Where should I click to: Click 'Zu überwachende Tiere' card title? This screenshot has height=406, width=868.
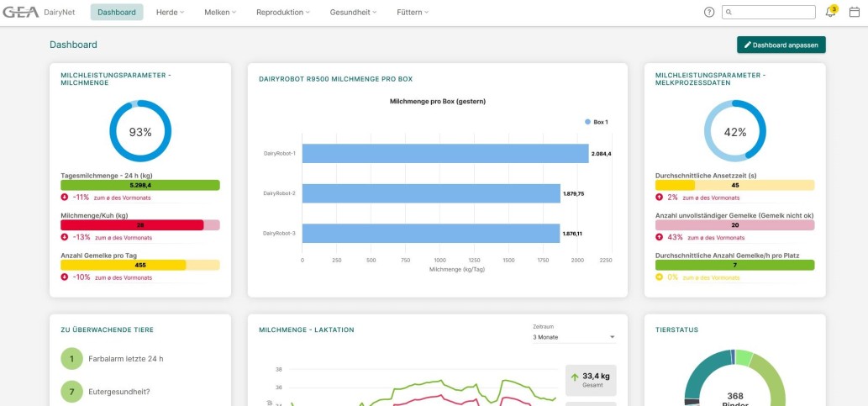pos(108,330)
